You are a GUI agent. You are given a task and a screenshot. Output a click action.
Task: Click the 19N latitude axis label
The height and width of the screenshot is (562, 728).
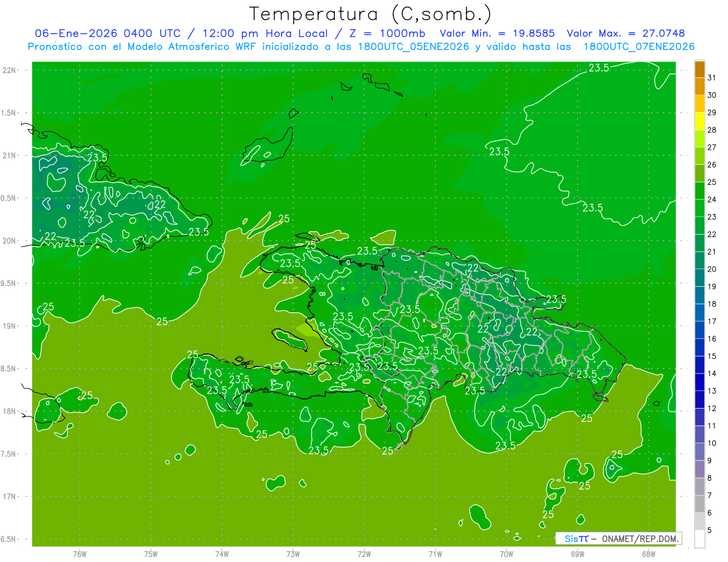pos(9,326)
